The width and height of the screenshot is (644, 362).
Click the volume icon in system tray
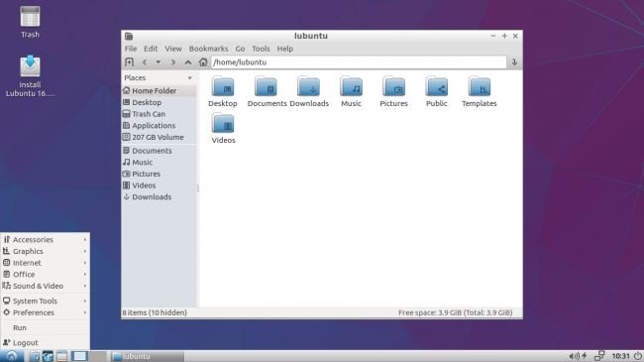pyautogui.click(x=574, y=356)
